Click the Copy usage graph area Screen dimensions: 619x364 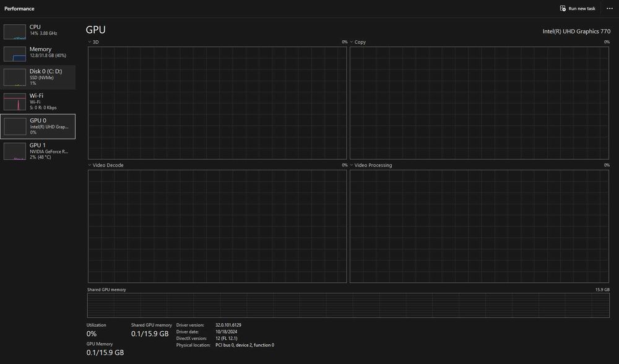pos(479,103)
